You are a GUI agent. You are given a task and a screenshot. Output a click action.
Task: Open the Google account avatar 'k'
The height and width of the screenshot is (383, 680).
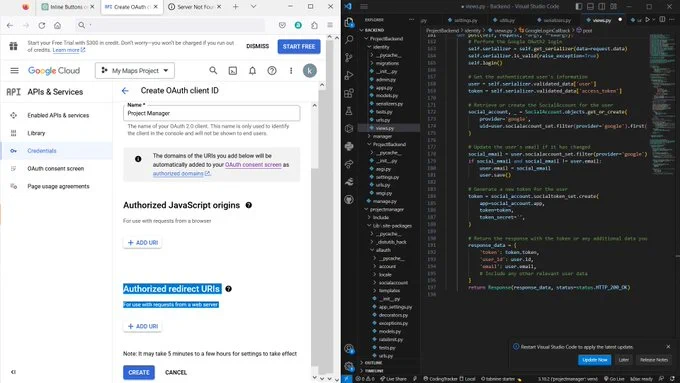click(310, 70)
